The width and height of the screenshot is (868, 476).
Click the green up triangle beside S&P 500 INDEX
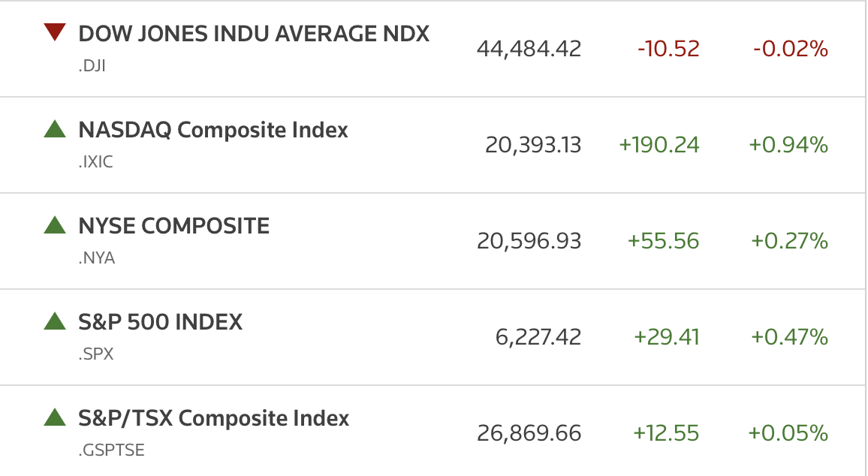55,321
